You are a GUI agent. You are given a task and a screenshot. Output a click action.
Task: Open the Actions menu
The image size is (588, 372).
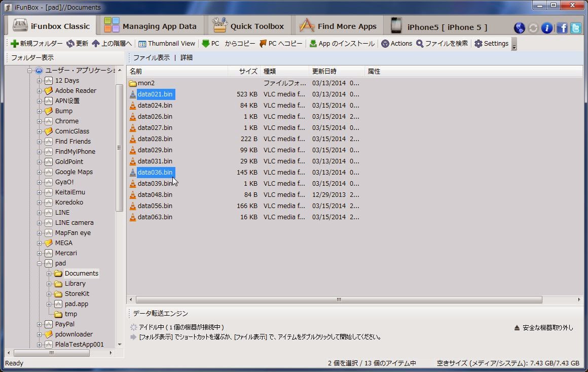click(397, 44)
